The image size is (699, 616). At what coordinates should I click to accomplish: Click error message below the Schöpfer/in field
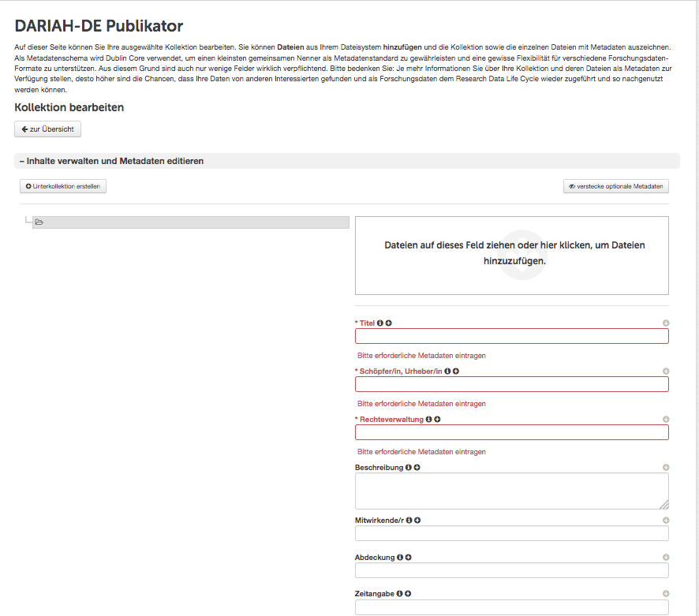pyautogui.click(x=421, y=404)
